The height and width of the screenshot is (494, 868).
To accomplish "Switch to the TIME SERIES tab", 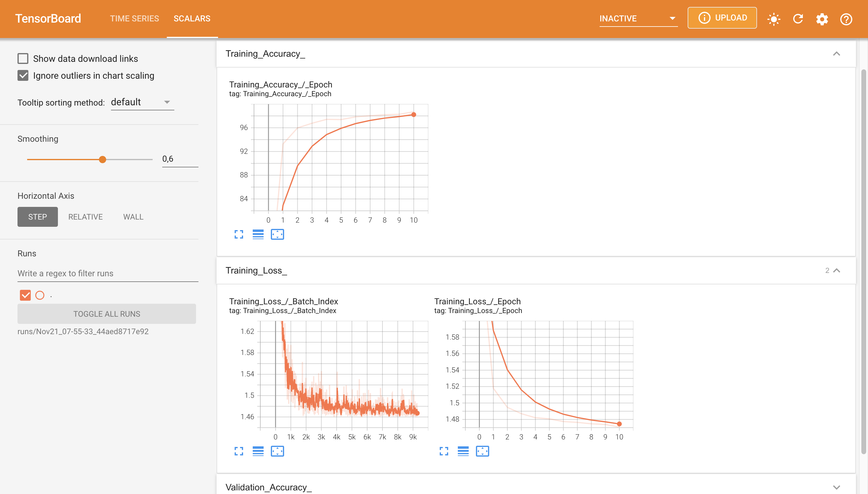I will 134,19.
